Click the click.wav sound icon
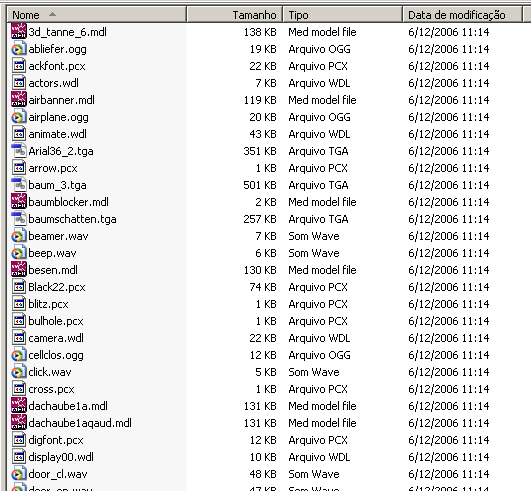The width and height of the screenshot is (531, 491). (x=19, y=372)
